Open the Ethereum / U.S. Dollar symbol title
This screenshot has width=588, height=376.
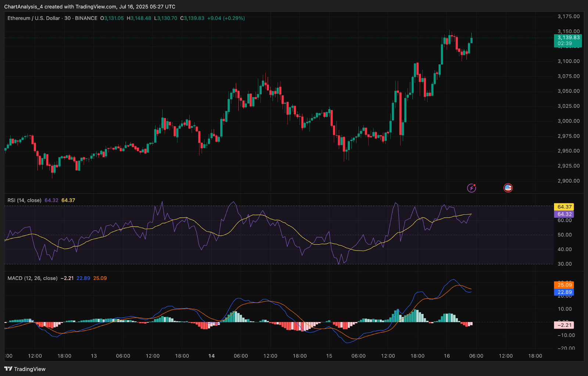point(33,18)
